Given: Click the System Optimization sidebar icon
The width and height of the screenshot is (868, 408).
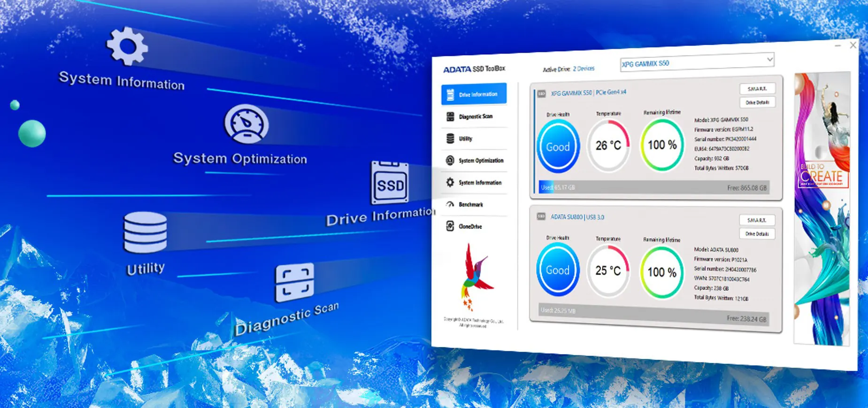Looking at the screenshot, I should click(x=450, y=161).
